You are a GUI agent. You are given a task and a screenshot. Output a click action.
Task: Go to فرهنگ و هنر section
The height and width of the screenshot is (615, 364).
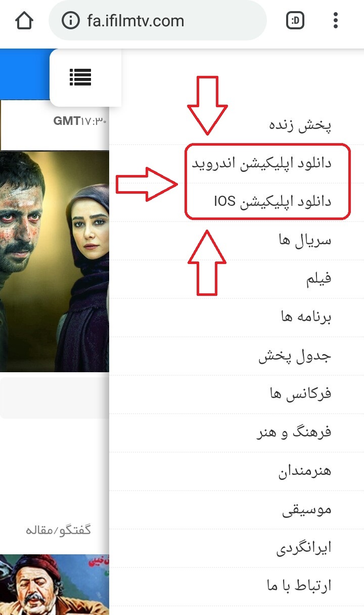(237, 433)
